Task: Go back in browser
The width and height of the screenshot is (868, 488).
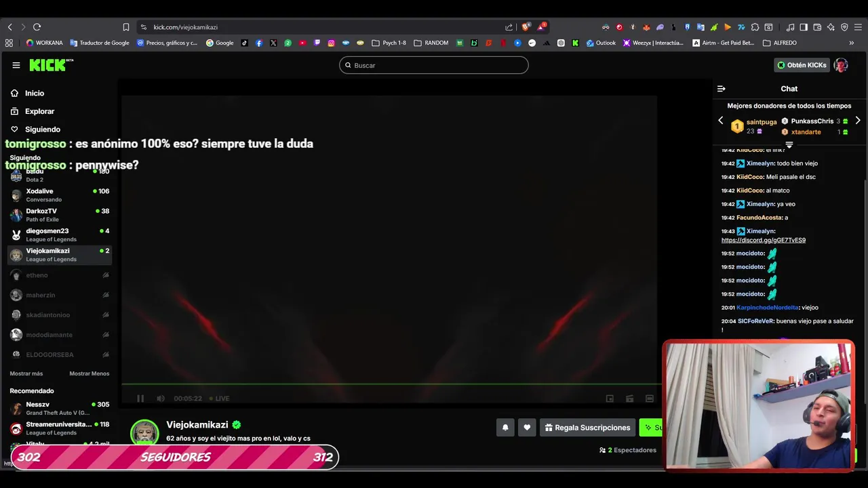Action: coord(10,27)
